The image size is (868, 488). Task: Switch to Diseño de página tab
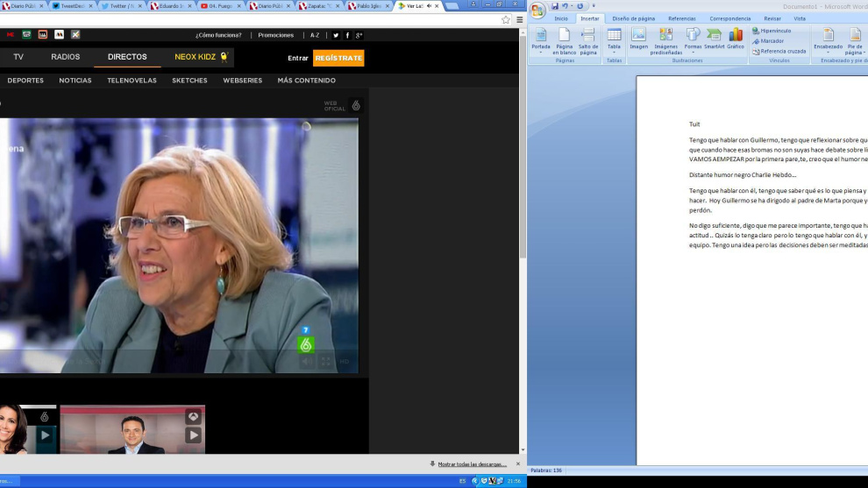click(x=633, y=18)
